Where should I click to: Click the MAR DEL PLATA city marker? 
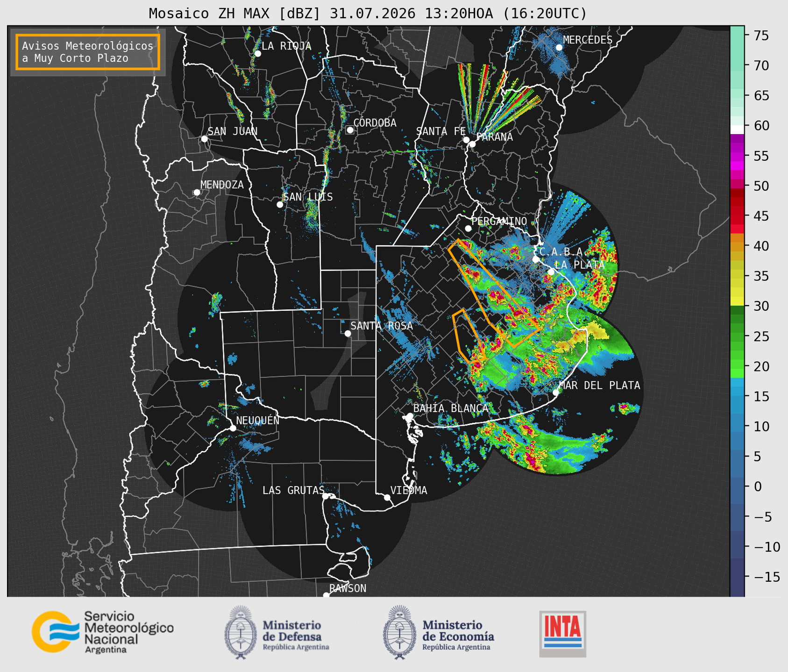click(x=555, y=393)
